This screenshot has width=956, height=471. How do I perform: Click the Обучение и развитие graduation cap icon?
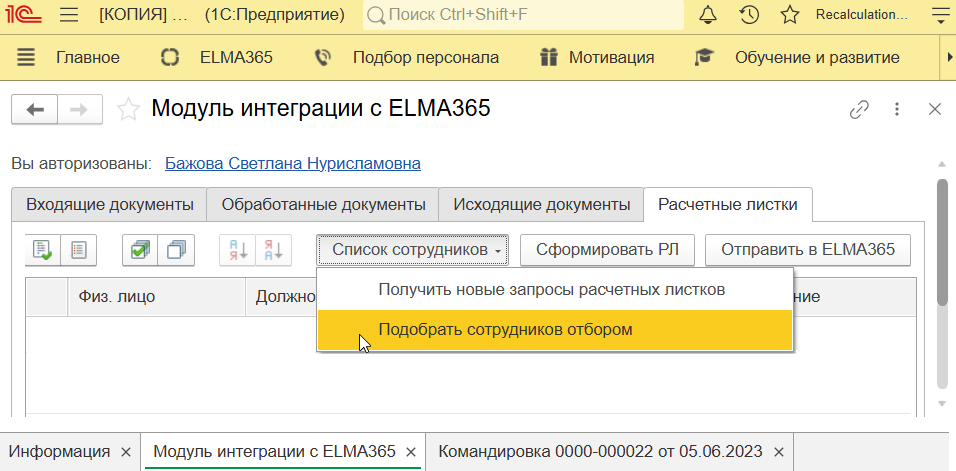point(704,58)
